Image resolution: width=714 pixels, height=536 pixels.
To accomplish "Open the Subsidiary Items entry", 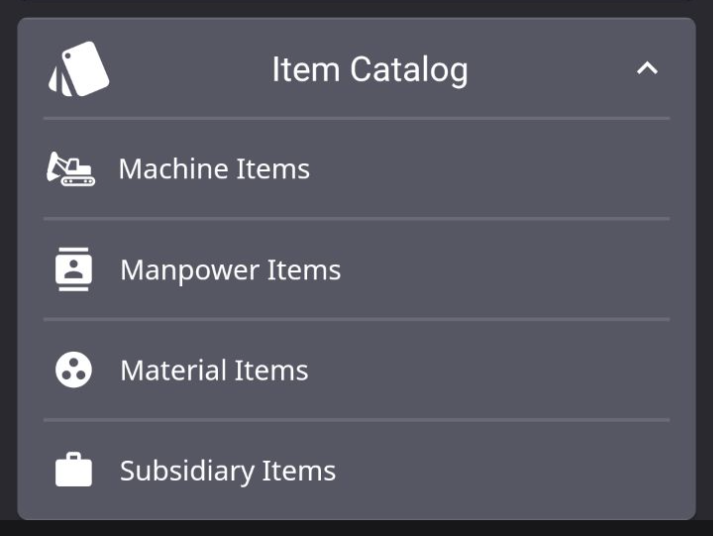I will tap(357, 470).
